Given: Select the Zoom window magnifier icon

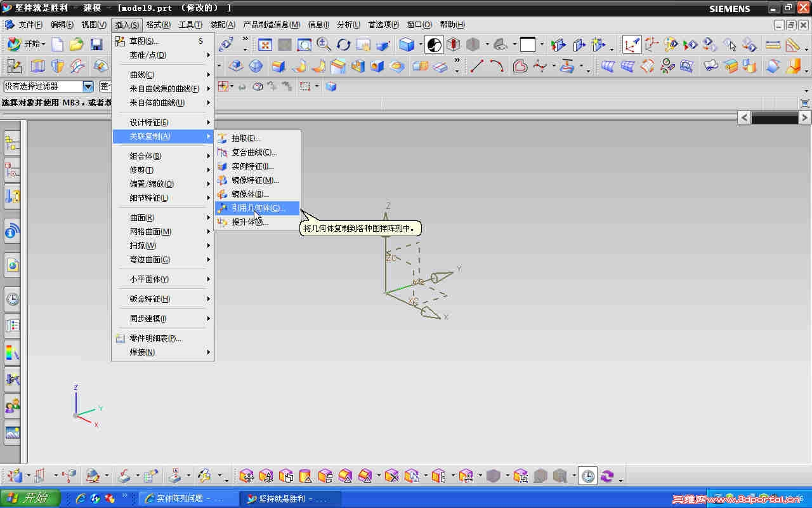Looking at the screenshot, I should pyautogui.click(x=304, y=44).
